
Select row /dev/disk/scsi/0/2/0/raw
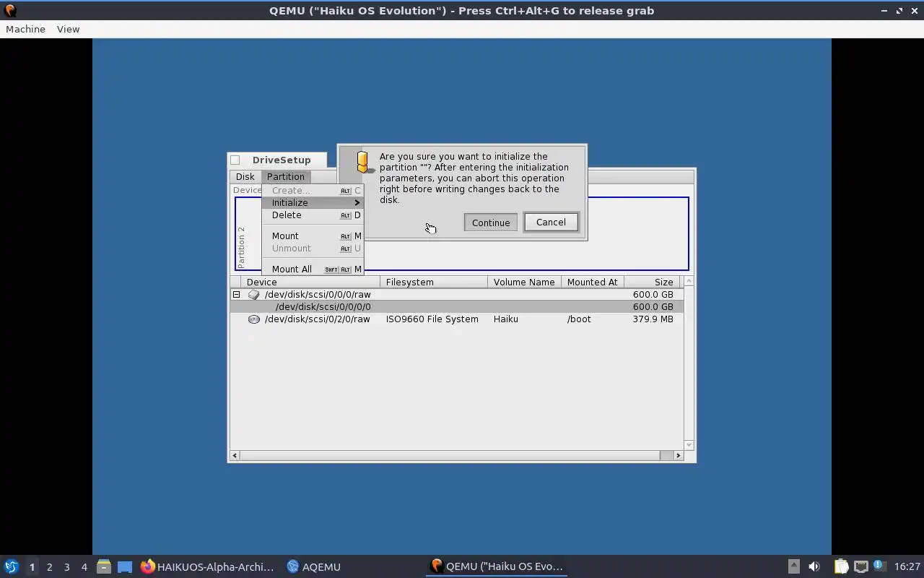coord(456,319)
